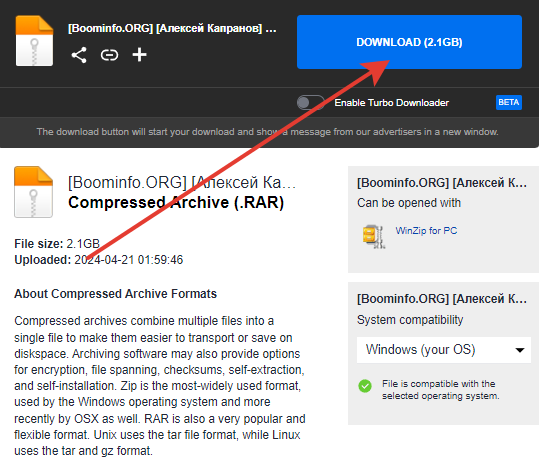Click the advertiser notice text below download
Screen dimensions: 539x468
[x=267, y=132]
